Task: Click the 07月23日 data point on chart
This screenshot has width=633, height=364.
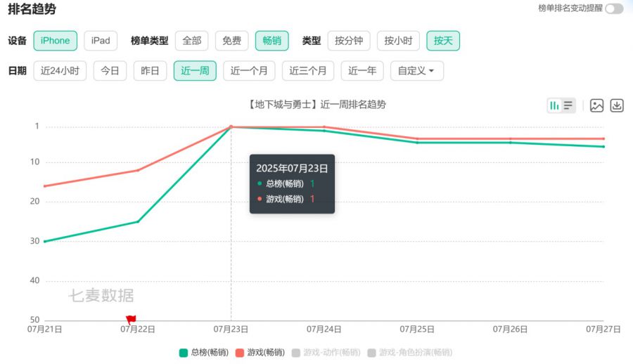Action: pos(231,126)
